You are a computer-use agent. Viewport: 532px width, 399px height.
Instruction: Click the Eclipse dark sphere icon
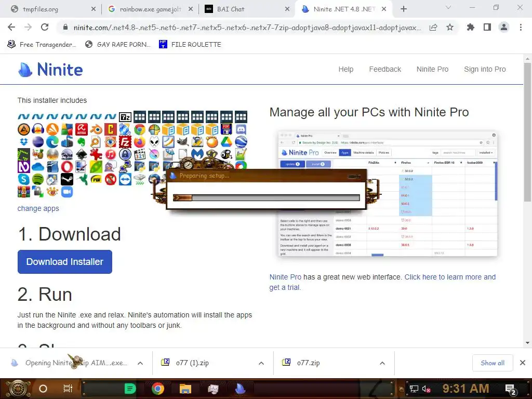(38, 142)
